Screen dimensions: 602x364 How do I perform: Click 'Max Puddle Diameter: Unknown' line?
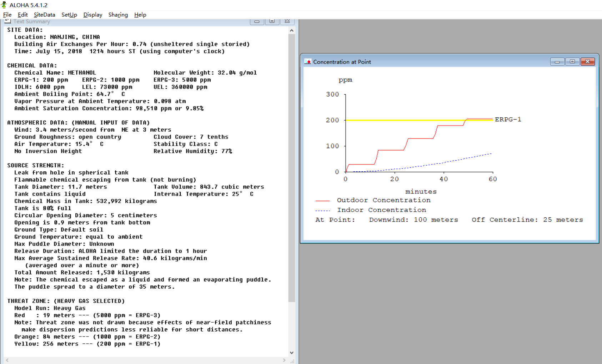[x=64, y=244]
